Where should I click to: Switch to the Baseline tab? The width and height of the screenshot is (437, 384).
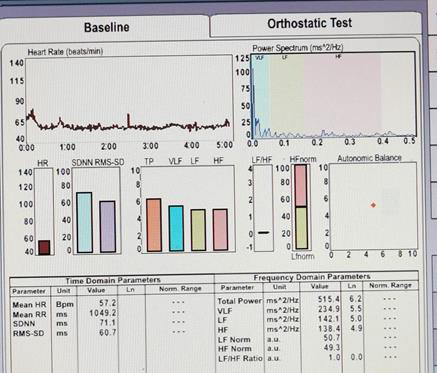[107, 27]
